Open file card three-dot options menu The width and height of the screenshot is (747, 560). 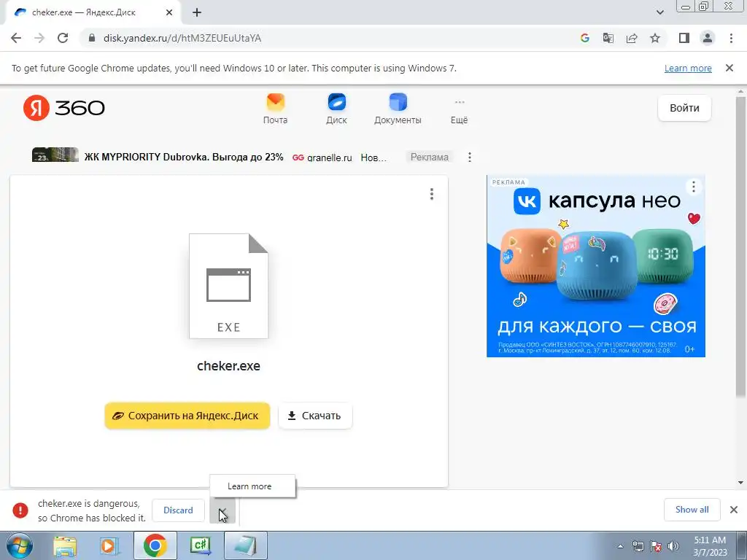[432, 194]
